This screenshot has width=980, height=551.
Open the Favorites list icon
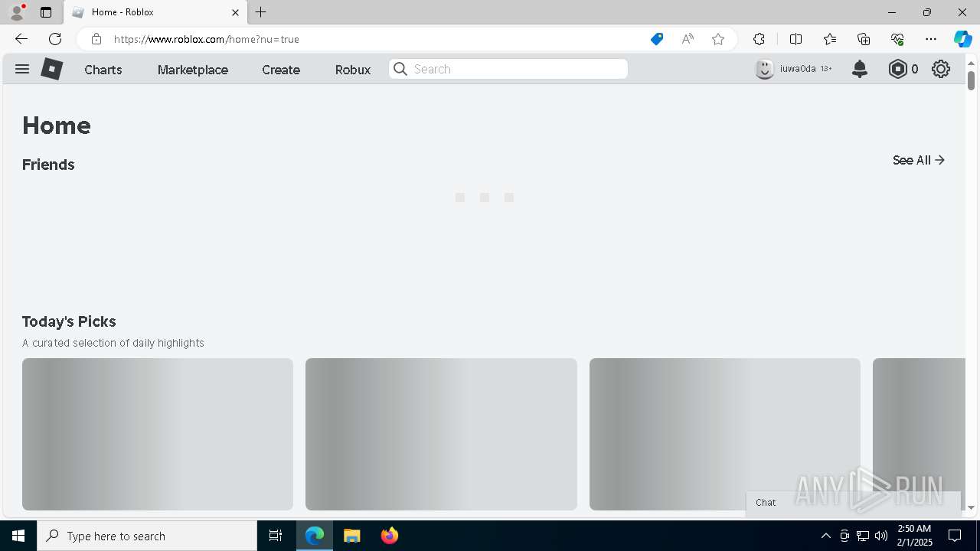830,39
